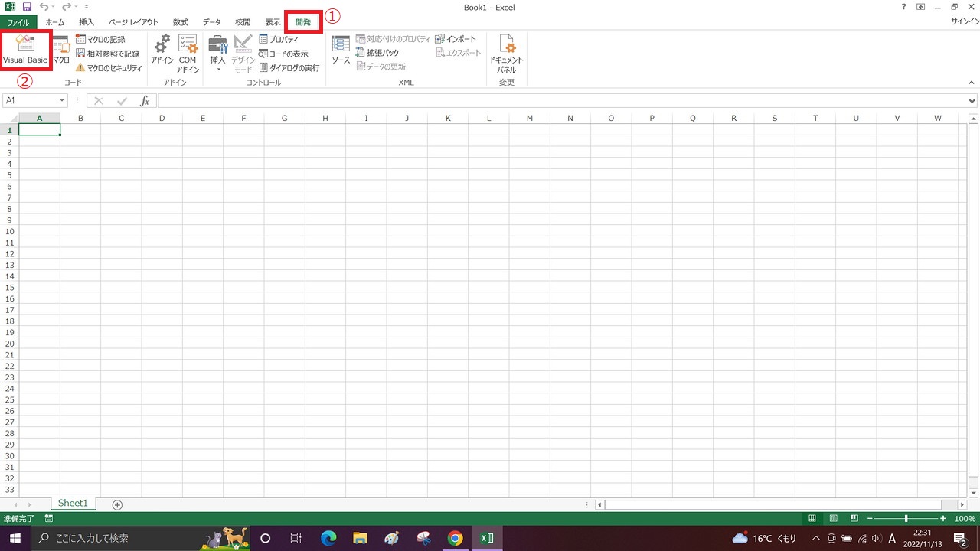Viewport: 980px width, 551px height.
Task: Open the ファイル tab
Action: [18, 22]
